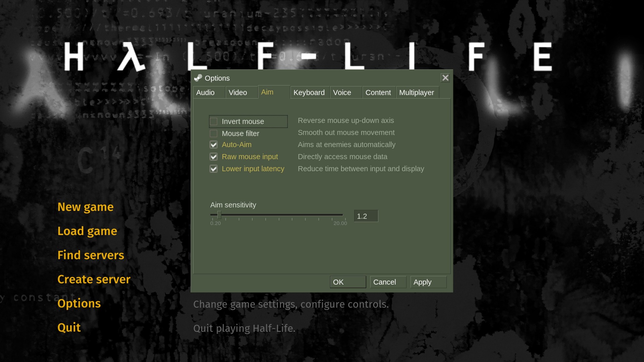Click the slider's 0.20 minimum label
644x362 pixels.
point(215,223)
